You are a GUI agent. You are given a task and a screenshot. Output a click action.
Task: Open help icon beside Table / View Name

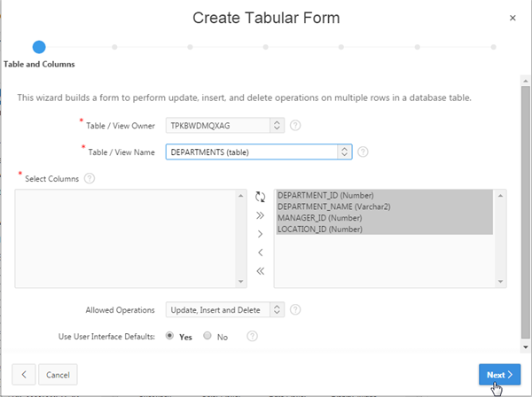point(363,152)
